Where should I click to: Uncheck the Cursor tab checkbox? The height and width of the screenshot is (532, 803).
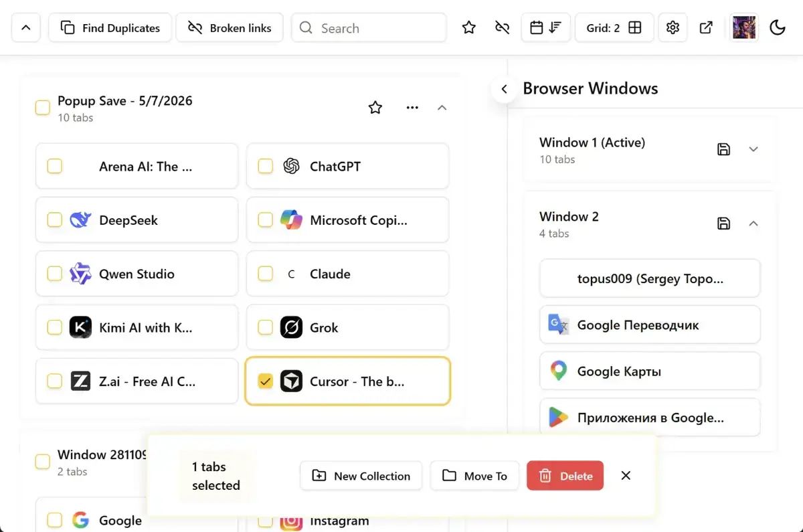(x=266, y=381)
